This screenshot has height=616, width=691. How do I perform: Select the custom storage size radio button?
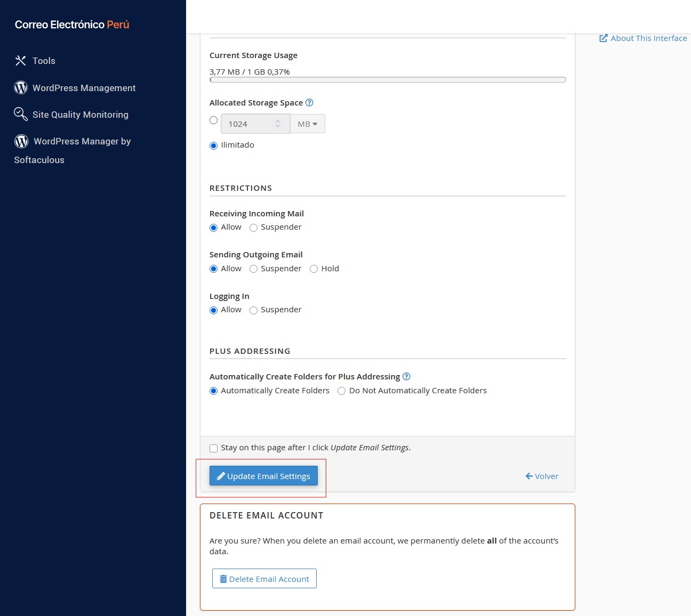tap(214, 120)
